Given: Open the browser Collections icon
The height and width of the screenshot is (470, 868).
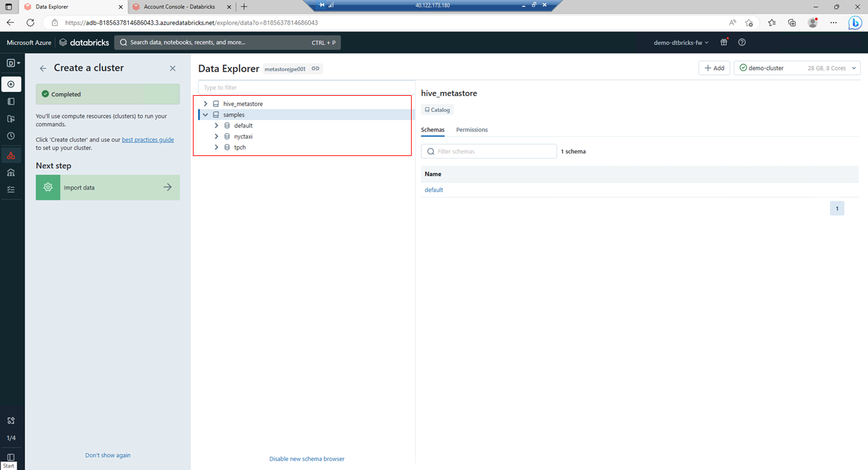Looking at the screenshot, I should (x=792, y=23).
